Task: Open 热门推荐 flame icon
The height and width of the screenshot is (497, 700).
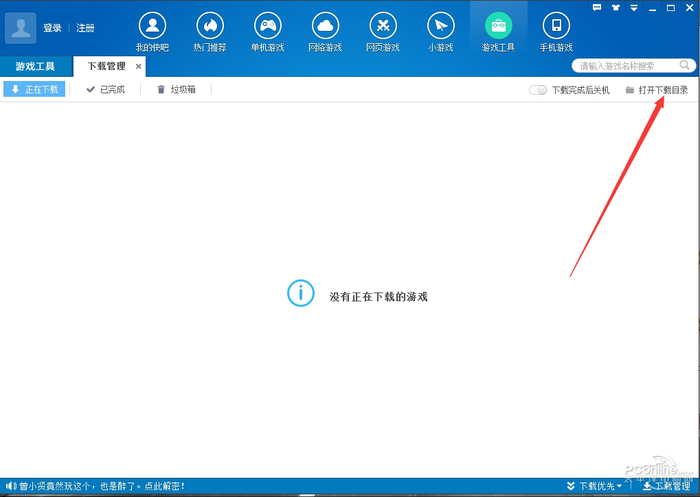Action: coord(210,26)
